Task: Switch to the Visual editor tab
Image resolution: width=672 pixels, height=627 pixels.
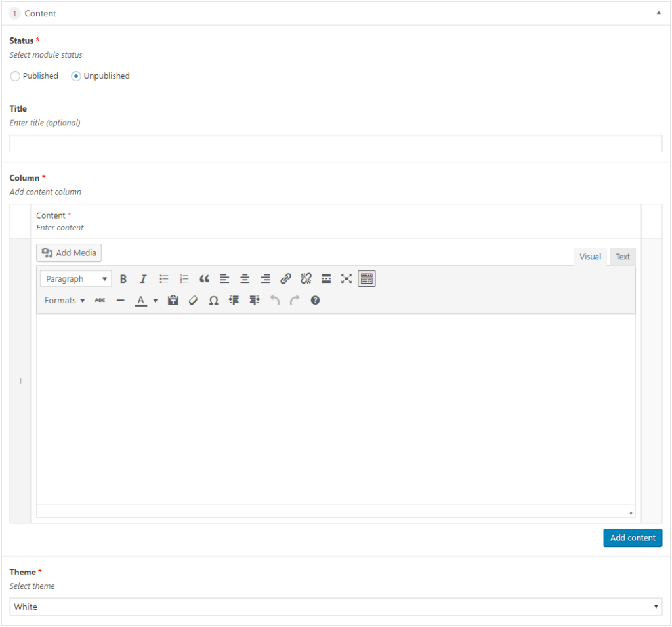Action: pyautogui.click(x=589, y=257)
